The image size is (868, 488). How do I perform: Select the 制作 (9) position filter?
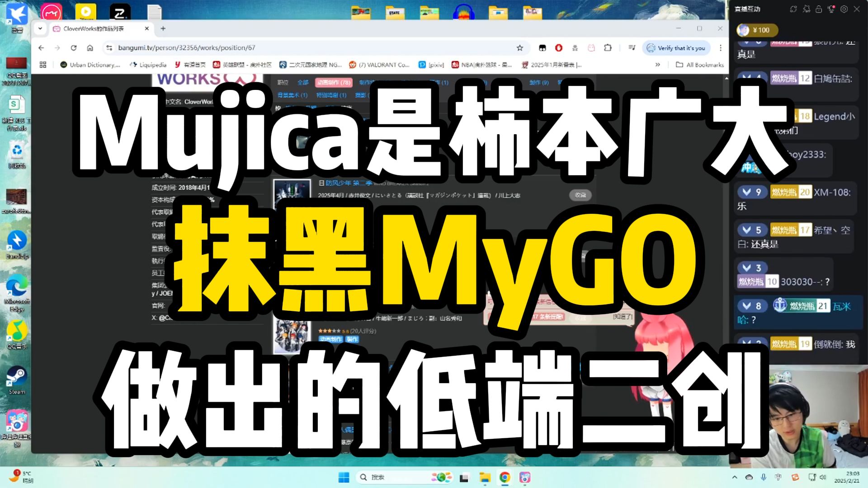pyautogui.click(x=539, y=82)
